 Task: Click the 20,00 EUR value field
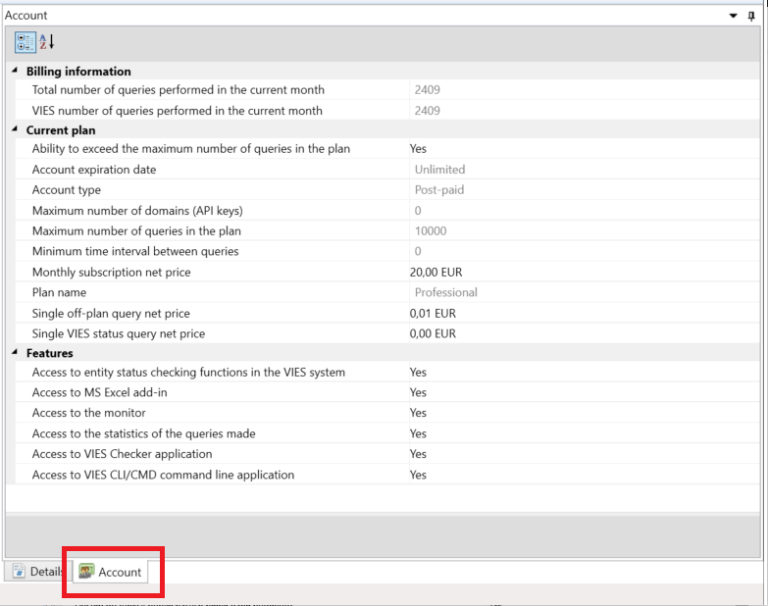436,272
